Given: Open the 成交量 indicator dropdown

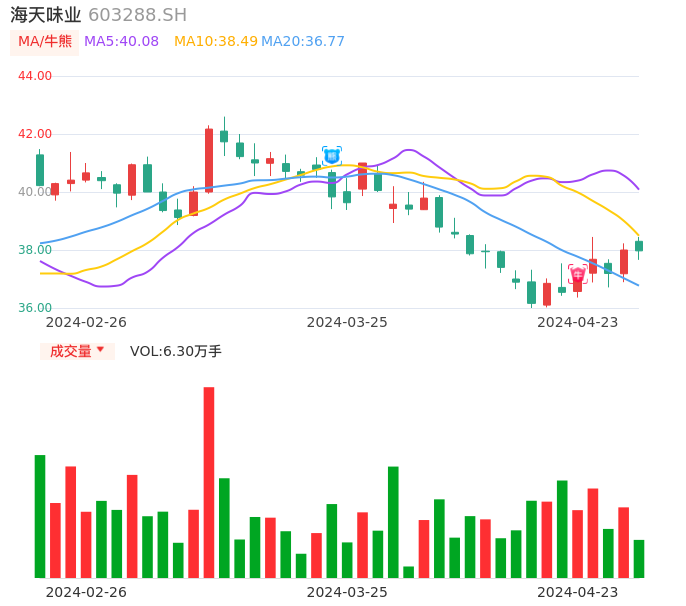Looking at the screenshot, I should tap(77, 351).
